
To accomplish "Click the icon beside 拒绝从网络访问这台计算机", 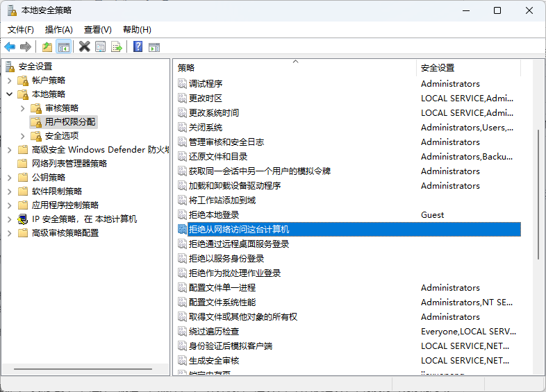I will click(183, 229).
